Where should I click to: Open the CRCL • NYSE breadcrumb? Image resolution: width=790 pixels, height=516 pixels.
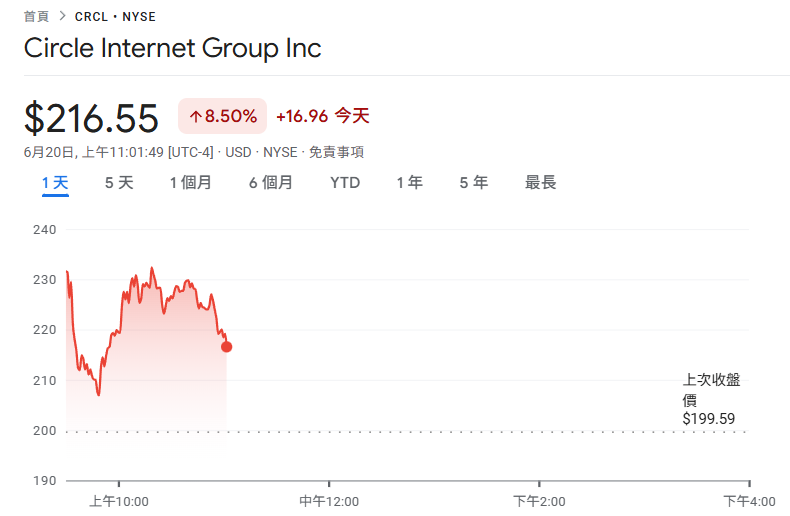pyautogui.click(x=115, y=16)
